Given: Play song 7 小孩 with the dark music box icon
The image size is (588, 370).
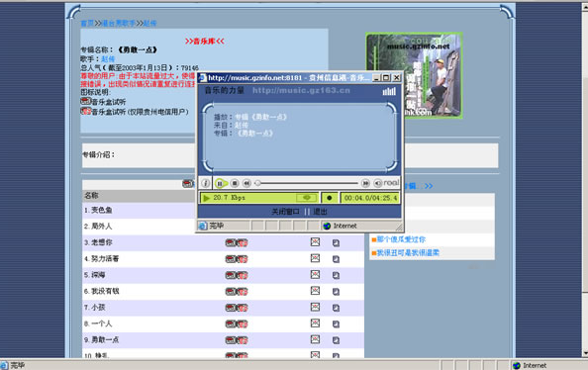Looking at the screenshot, I should pyautogui.click(x=231, y=308).
